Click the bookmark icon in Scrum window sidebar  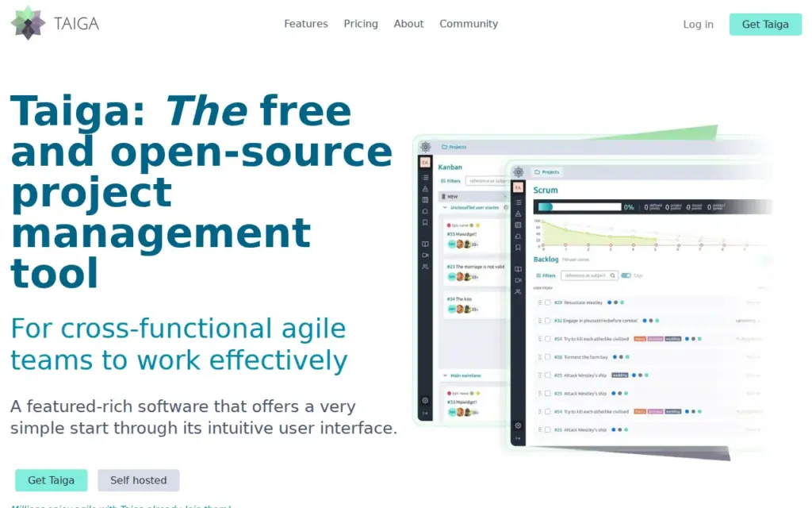tap(518, 248)
